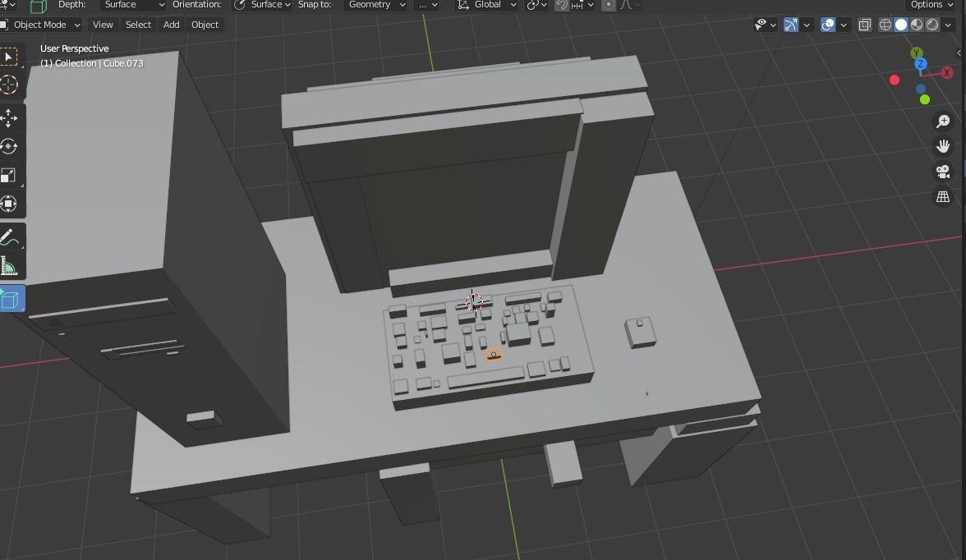Click the Zoom view magnifier button

(x=943, y=122)
